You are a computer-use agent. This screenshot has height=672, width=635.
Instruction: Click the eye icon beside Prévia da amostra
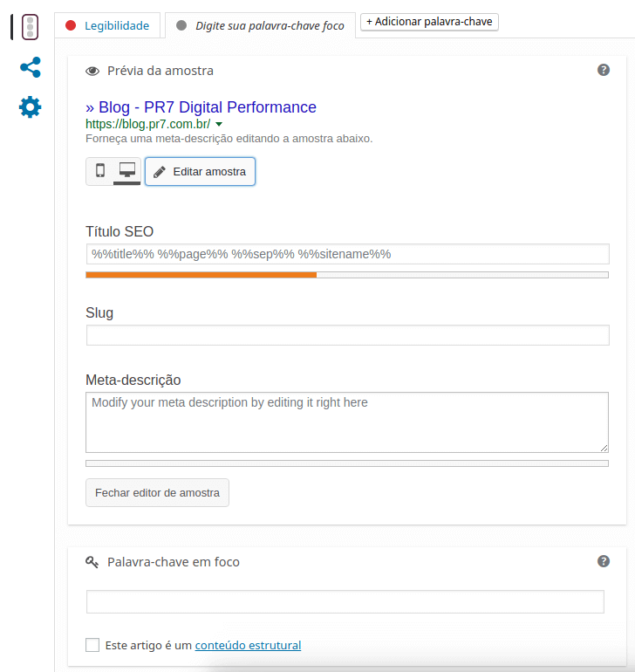92,71
